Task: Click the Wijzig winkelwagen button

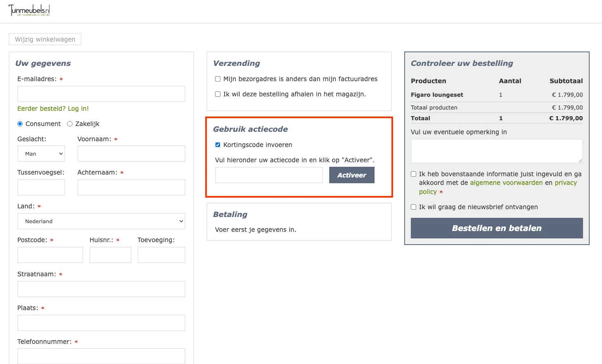Action: point(45,39)
